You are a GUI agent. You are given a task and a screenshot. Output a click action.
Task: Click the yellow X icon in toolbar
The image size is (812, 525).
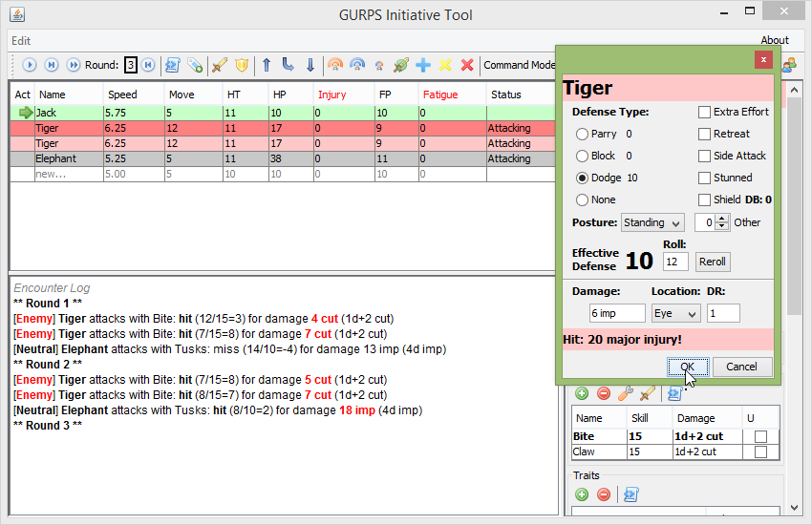click(x=445, y=65)
